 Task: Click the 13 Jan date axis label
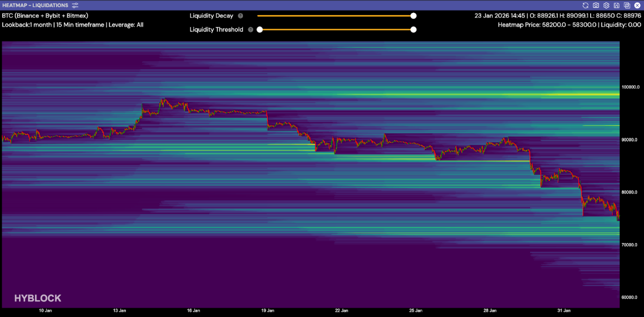coord(119,310)
